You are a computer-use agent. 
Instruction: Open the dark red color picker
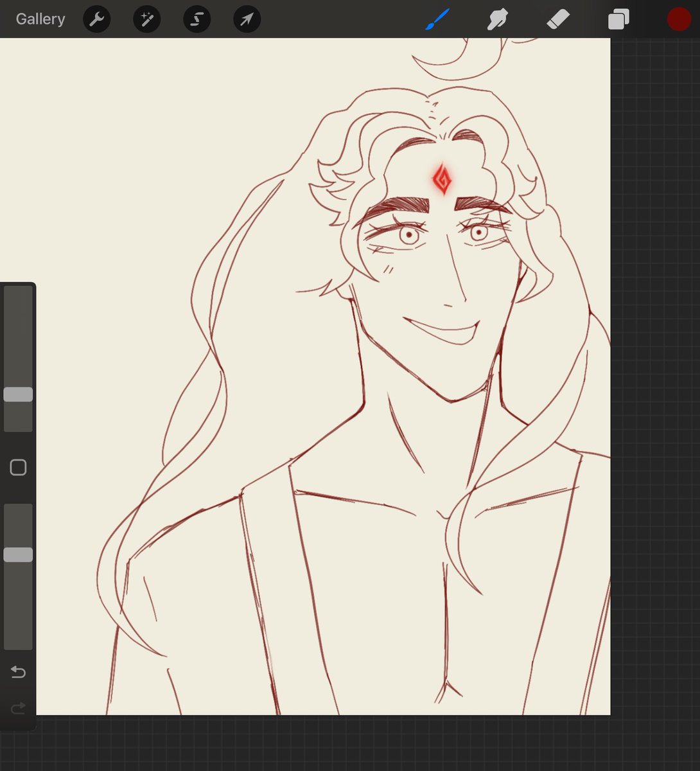tap(679, 19)
